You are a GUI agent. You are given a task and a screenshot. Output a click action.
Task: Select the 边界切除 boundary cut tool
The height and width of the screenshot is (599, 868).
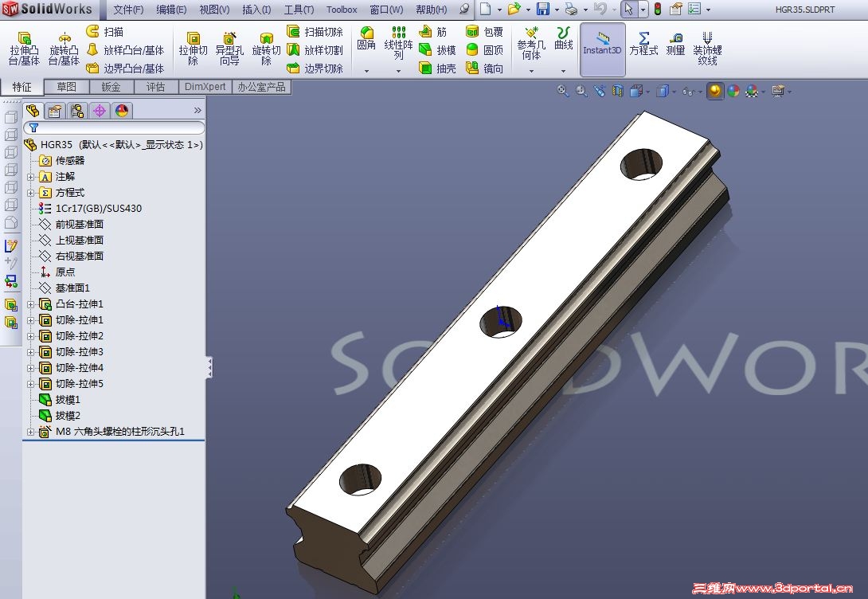coord(315,69)
